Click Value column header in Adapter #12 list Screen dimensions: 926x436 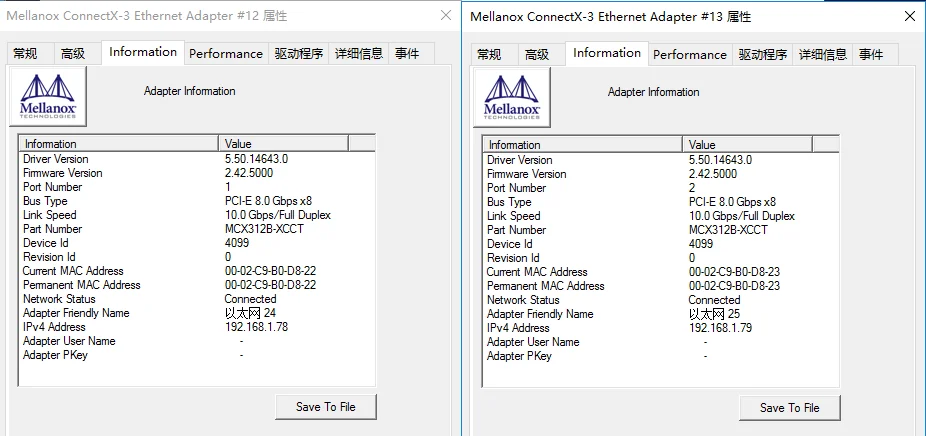283,144
